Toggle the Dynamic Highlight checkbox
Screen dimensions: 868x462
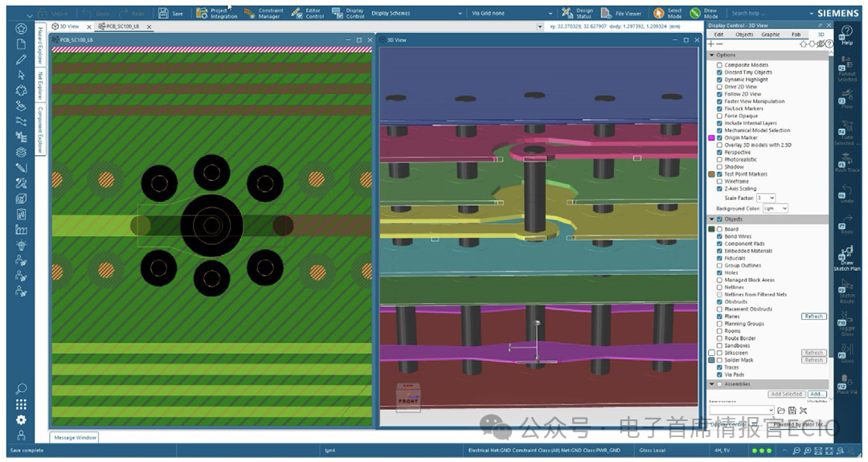pos(719,80)
